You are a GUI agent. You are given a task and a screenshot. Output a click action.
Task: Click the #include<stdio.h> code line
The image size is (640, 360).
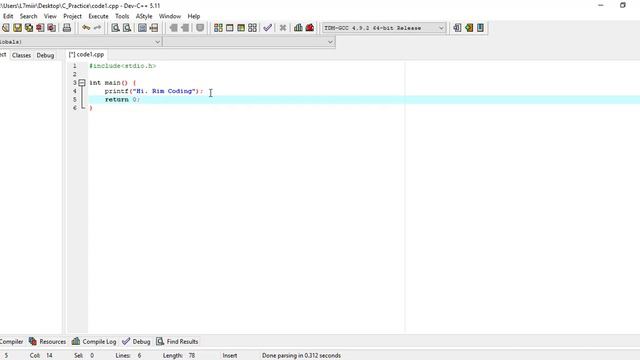[123, 66]
